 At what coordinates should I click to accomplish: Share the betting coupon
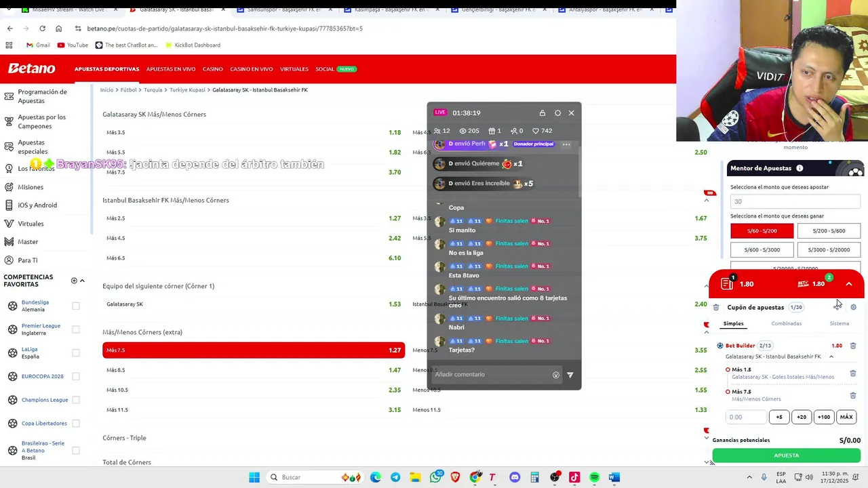837,308
